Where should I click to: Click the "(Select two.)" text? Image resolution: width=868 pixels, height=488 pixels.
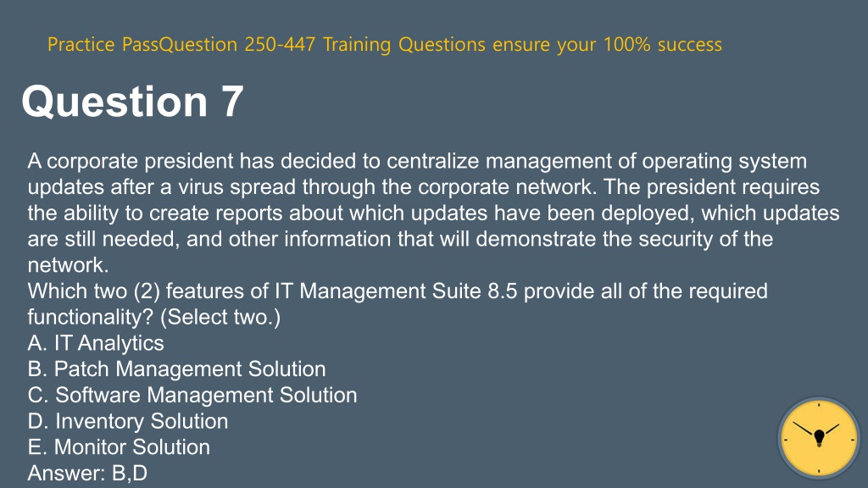[x=220, y=317]
